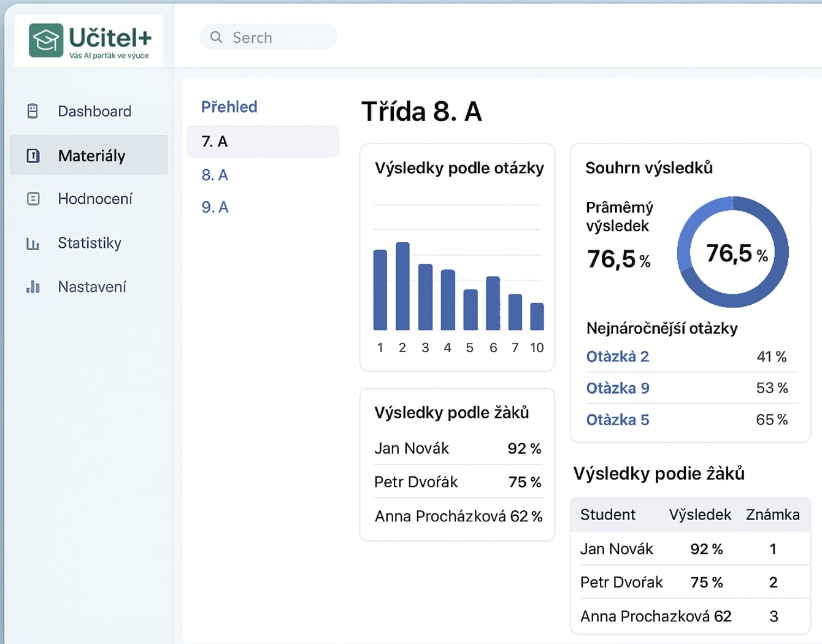Viewport: 822px width, 644px height.
Task: Open Statistiky from the sidebar
Action: coord(90,243)
